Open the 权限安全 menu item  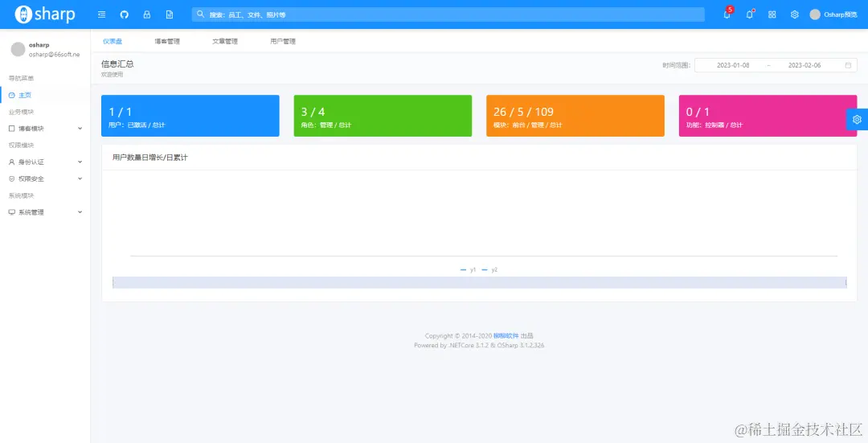point(45,178)
